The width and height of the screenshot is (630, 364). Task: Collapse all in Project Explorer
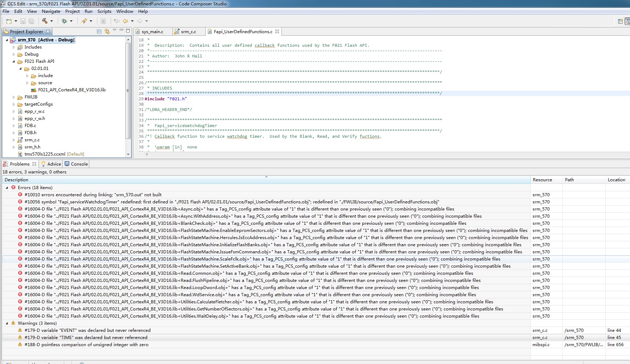99,31
